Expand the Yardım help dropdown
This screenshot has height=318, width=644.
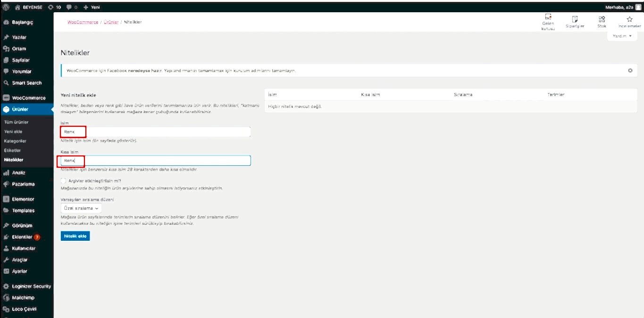click(622, 36)
